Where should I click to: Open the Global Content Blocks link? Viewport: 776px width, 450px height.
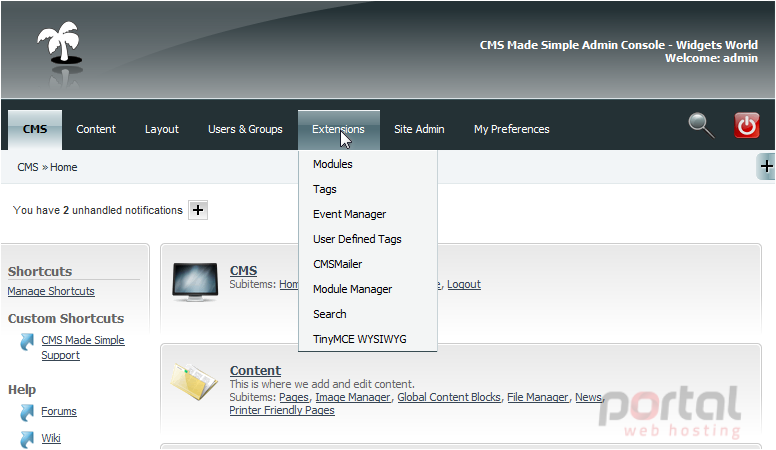[x=449, y=397]
